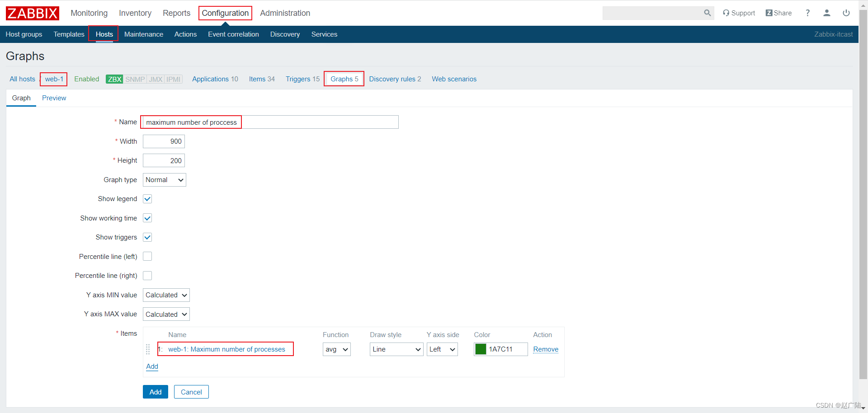Open Support link with headset icon
The width and height of the screenshot is (868, 413).
(739, 13)
